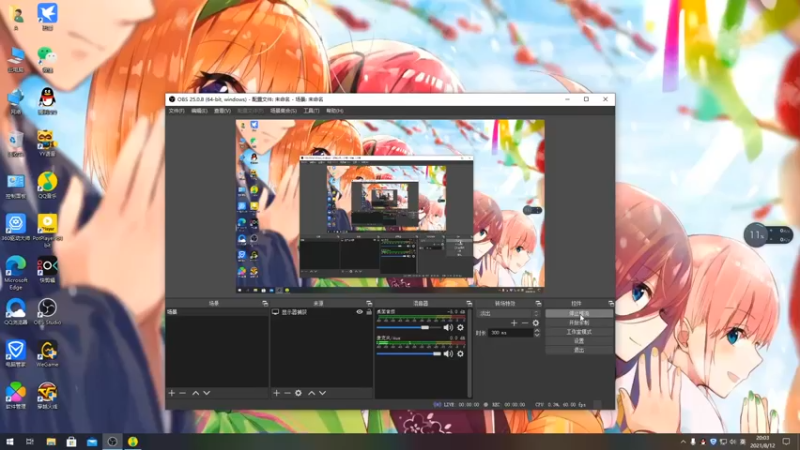This screenshot has height=450, width=800.
Task: Remove selected source with minus icon
Action: coord(287,393)
